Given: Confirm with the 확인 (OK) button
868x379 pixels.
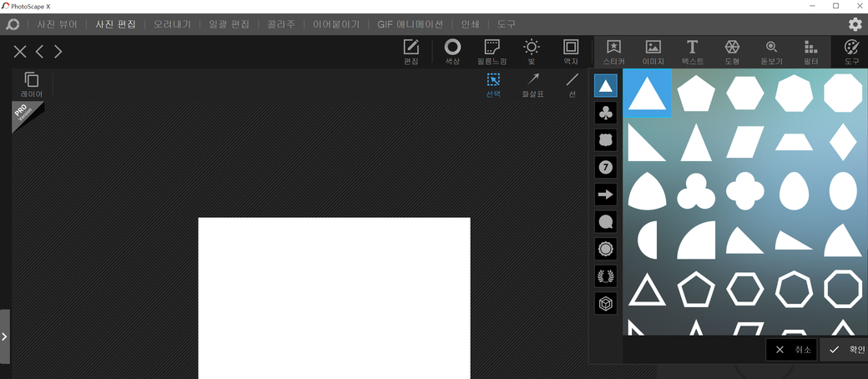Looking at the screenshot, I should 845,350.
